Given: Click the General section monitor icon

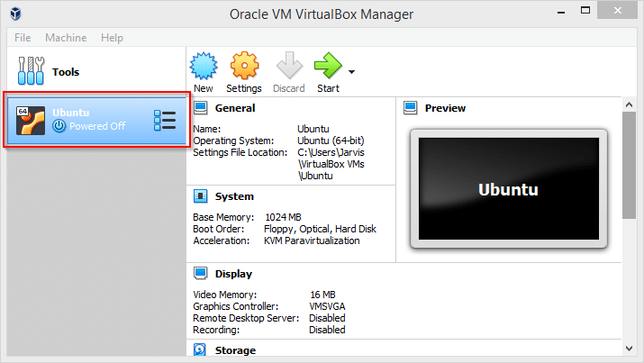Looking at the screenshot, I should click(x=203, y=108).
